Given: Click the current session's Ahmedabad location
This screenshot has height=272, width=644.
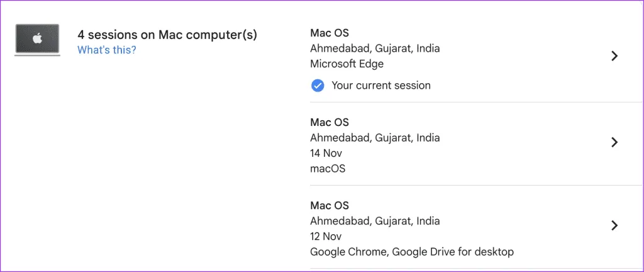Looking at the screenshot, I should pyautogui.click(x=375, y=48).
